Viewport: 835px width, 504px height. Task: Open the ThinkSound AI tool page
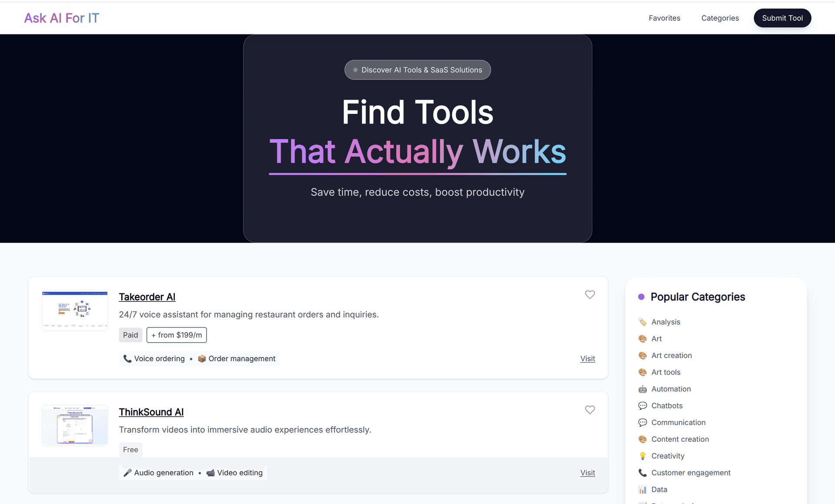coord(151,412)
